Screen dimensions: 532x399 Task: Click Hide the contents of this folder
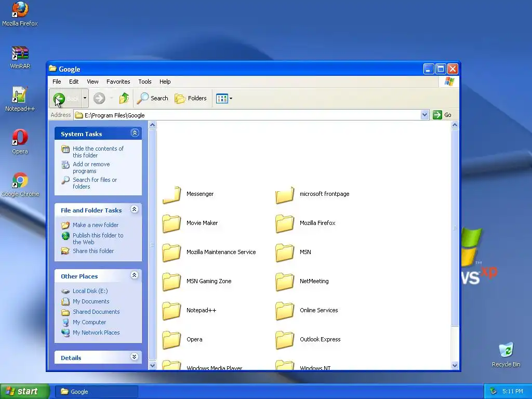click(x=98, y=152)
